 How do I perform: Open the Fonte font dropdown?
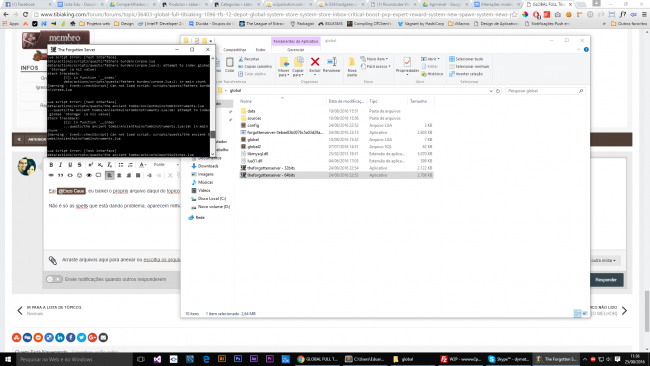[x=165, y=165]
